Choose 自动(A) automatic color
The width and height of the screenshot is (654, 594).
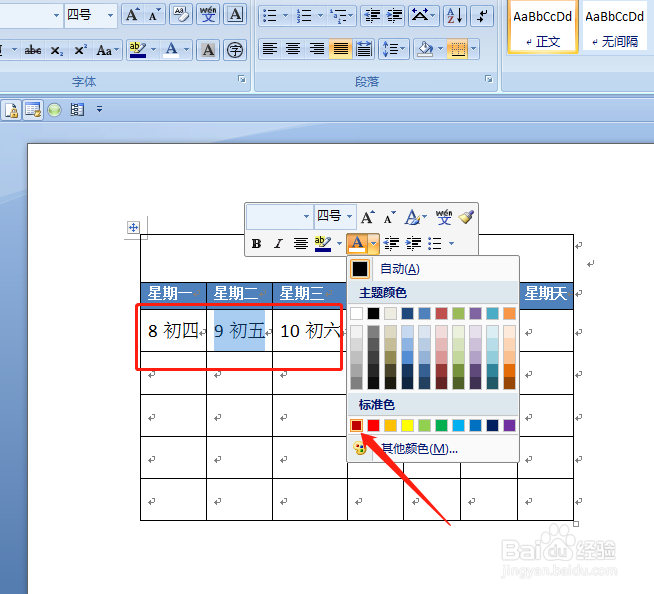click(433, 269)
